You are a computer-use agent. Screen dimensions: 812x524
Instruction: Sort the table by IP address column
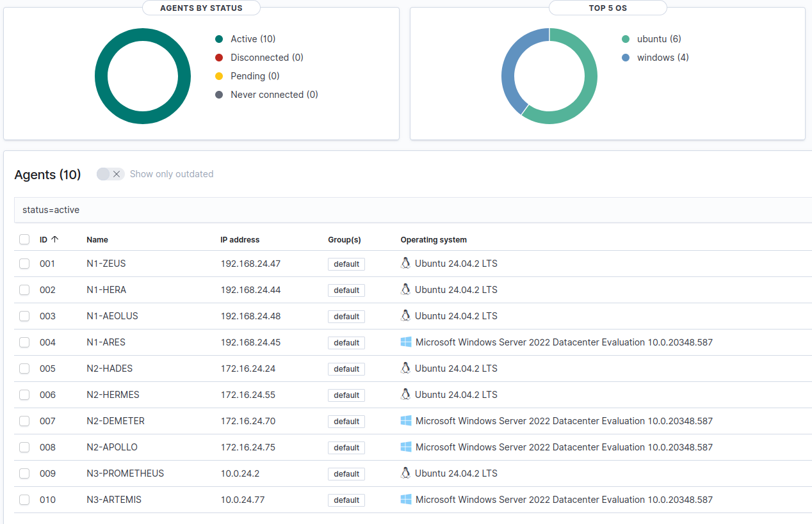[x=240, y=240]
